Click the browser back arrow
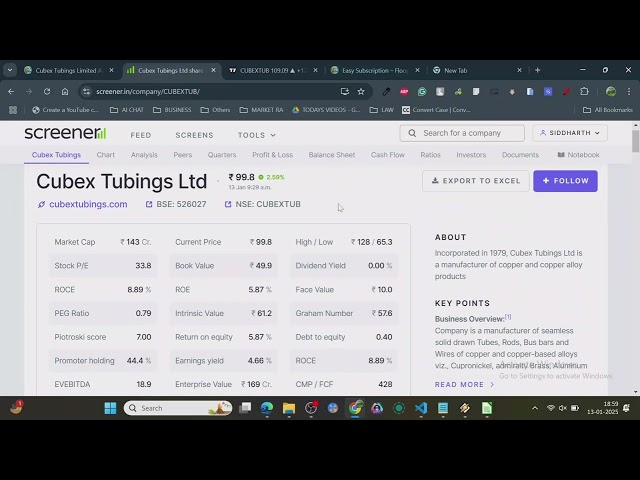This screenshot has height=480, width=640. (x=11, y=91)
